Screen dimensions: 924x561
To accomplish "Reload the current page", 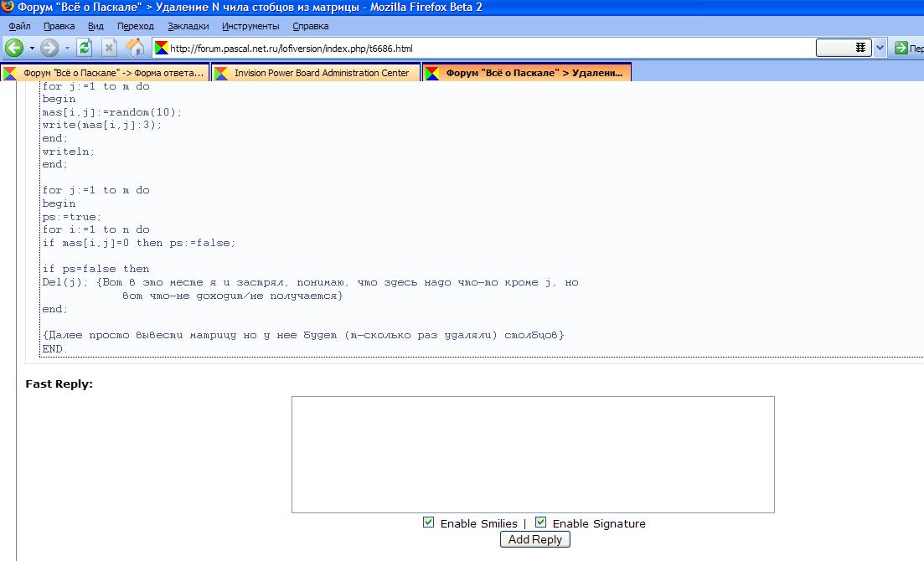I will point(85,48).
